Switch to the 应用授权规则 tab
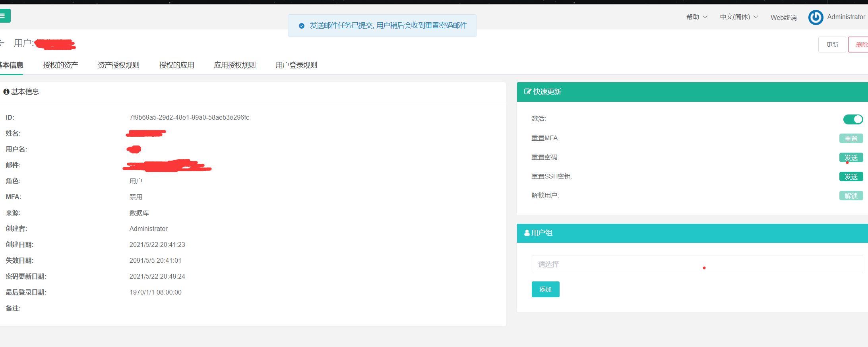The height and width of the screenshot is (347, 868). click(234, 65)
